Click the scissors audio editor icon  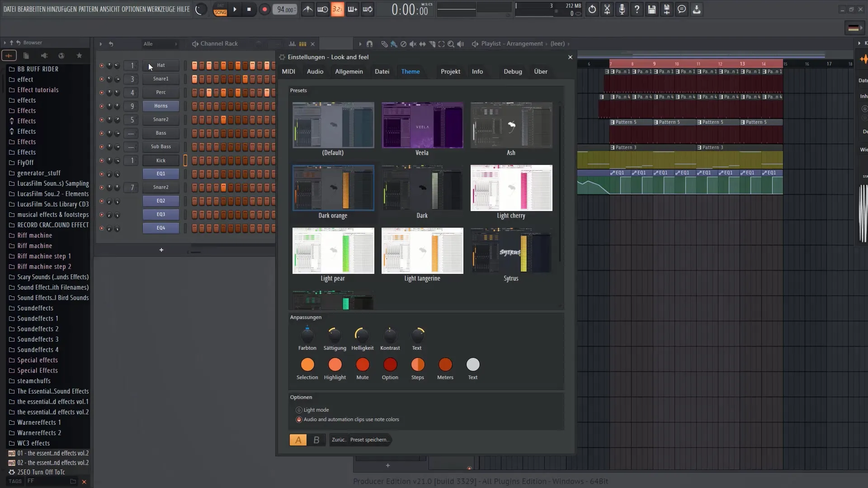(607, 9)
